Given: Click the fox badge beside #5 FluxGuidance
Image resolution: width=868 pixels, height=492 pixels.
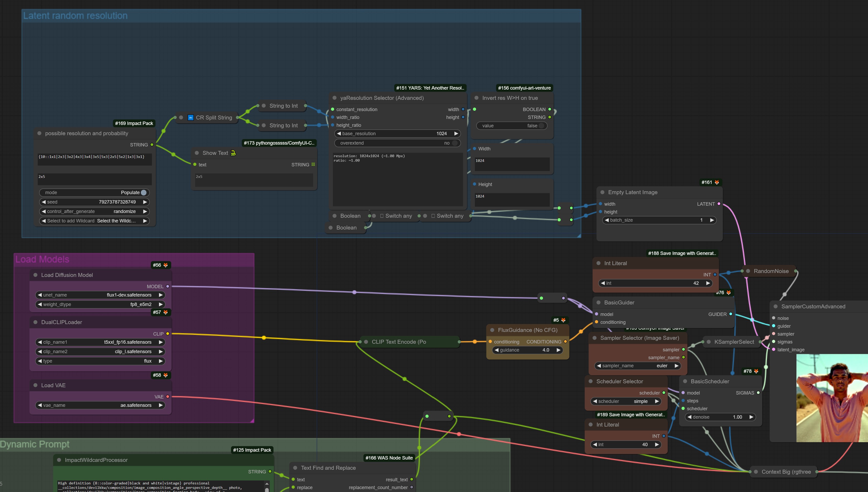Looking at the screenshot, I should pos(563,320).
